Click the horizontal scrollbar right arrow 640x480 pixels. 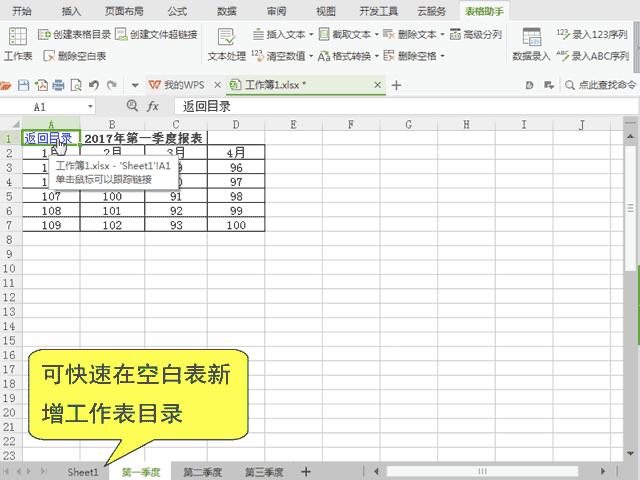(603, 471)
